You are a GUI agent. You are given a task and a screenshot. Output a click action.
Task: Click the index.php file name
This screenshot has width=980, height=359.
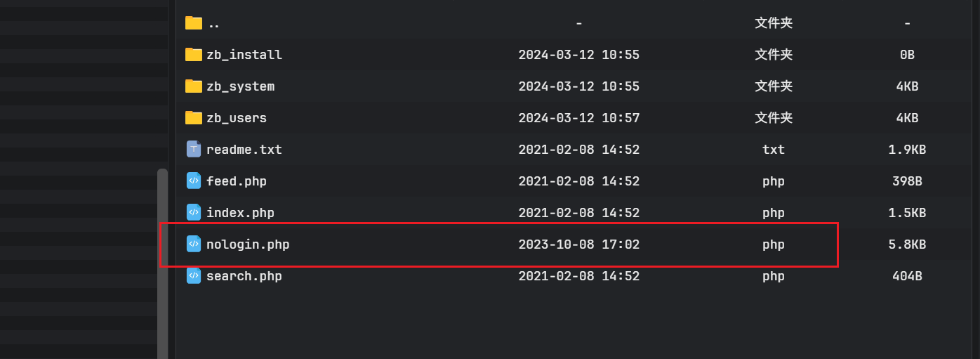[240, 213]
